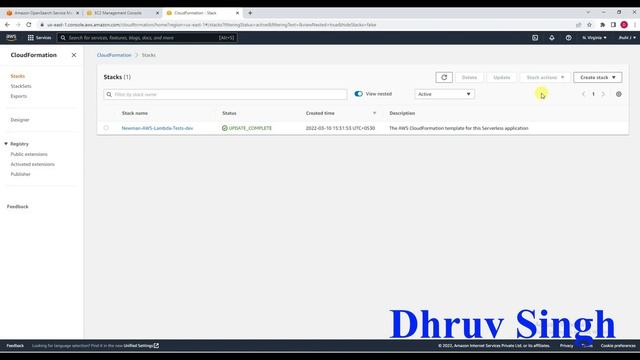Focus the Filter by stack name field
Screen dimensions: 640x360
coord(225,94)
